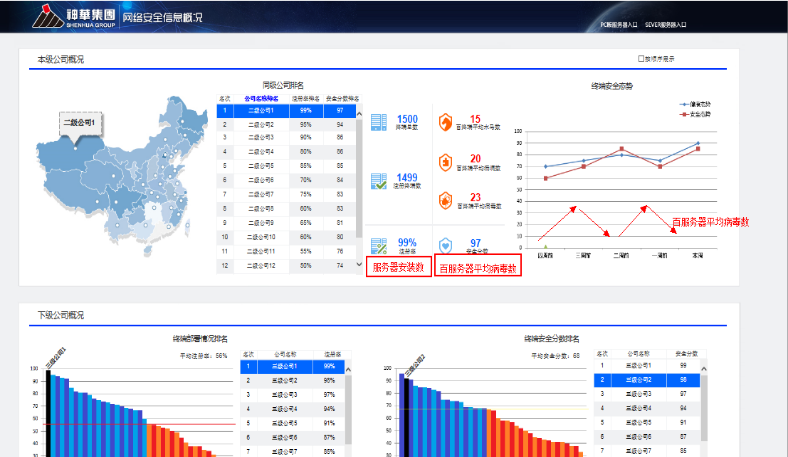Screen dimensions: 788x457
Task: Select highlighted 三级公司2 row in security score table
Action: pos(647,380)
